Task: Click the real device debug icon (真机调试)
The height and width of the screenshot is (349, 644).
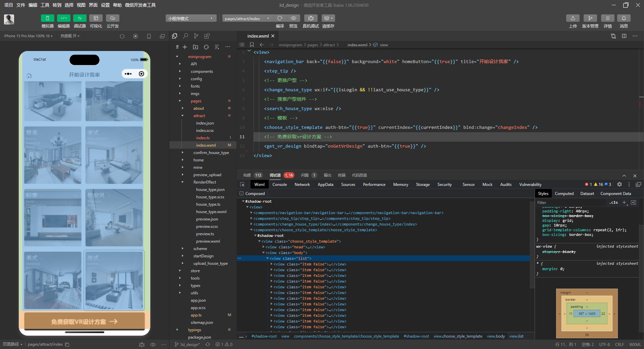Action: (311, 18)
